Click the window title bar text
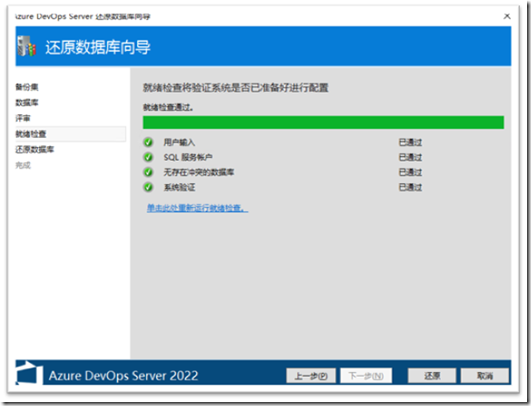This screenshot has width=531, height=406. click(x=83, y=16)
